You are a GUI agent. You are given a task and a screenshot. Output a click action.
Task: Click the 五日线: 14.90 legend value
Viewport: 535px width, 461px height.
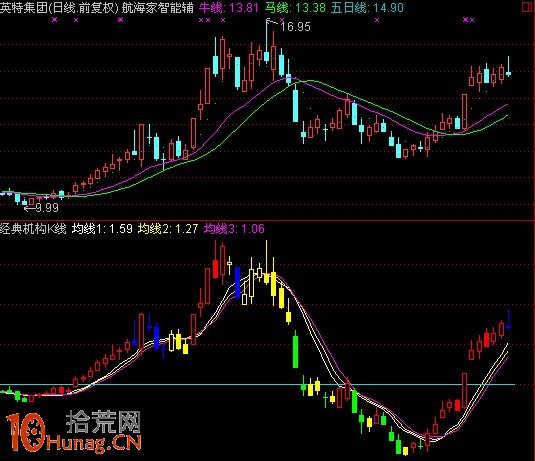pos(367,8)
